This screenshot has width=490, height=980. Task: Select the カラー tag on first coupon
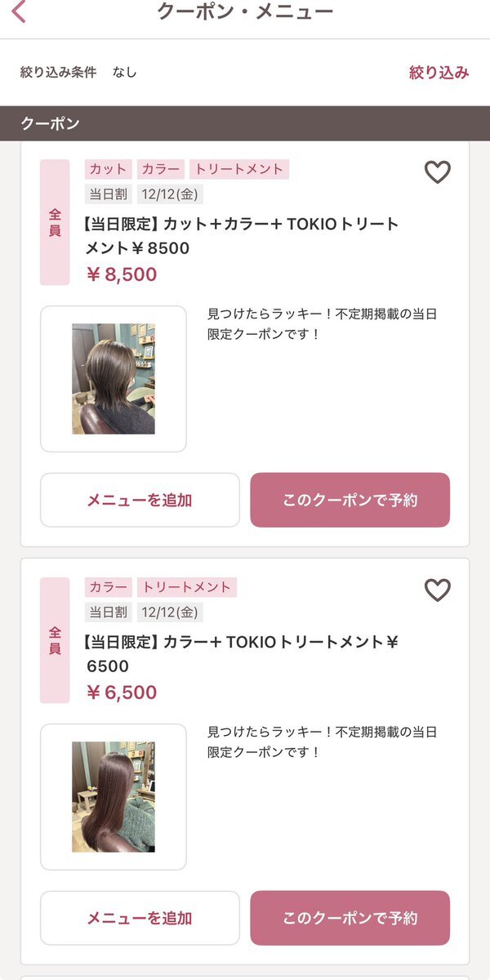(160, 169)
